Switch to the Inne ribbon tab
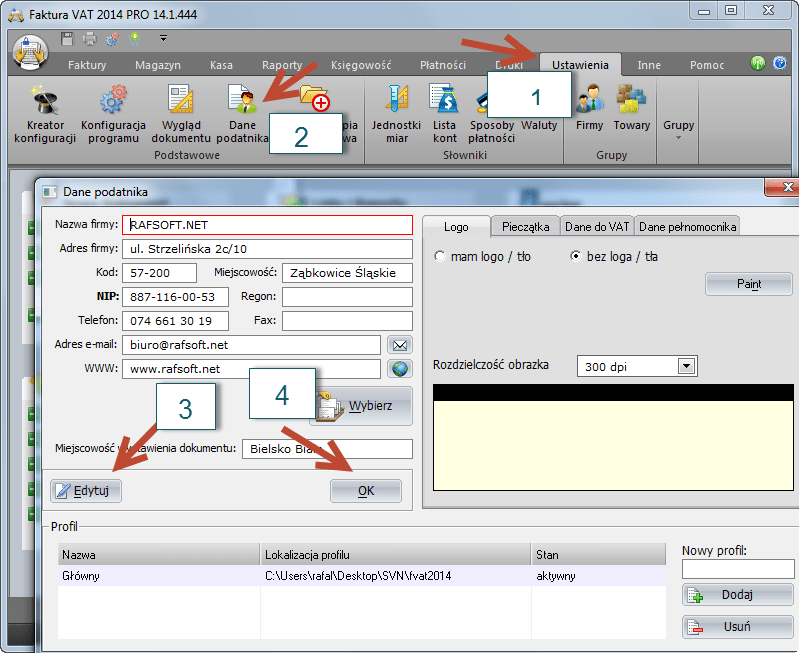The height and width of the screenshot is (653, 799). (x=649, y=65)
